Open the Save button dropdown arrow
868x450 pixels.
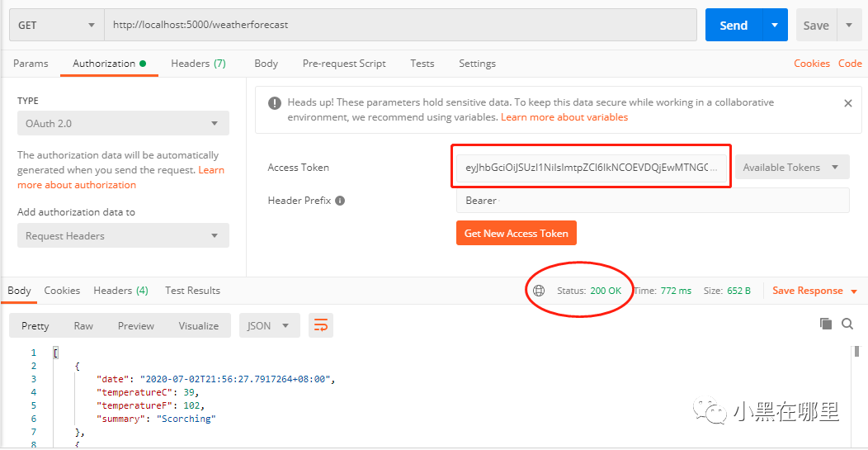click(849, 25)
